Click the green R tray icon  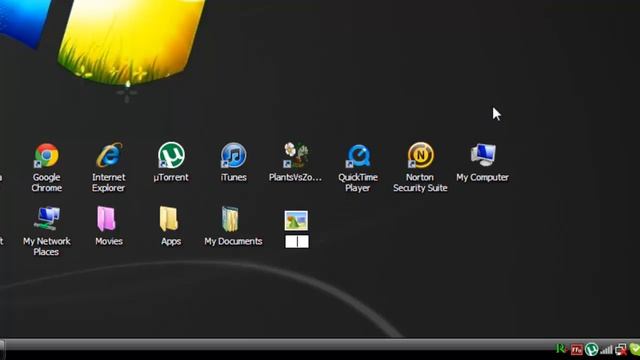click(562, 349)
